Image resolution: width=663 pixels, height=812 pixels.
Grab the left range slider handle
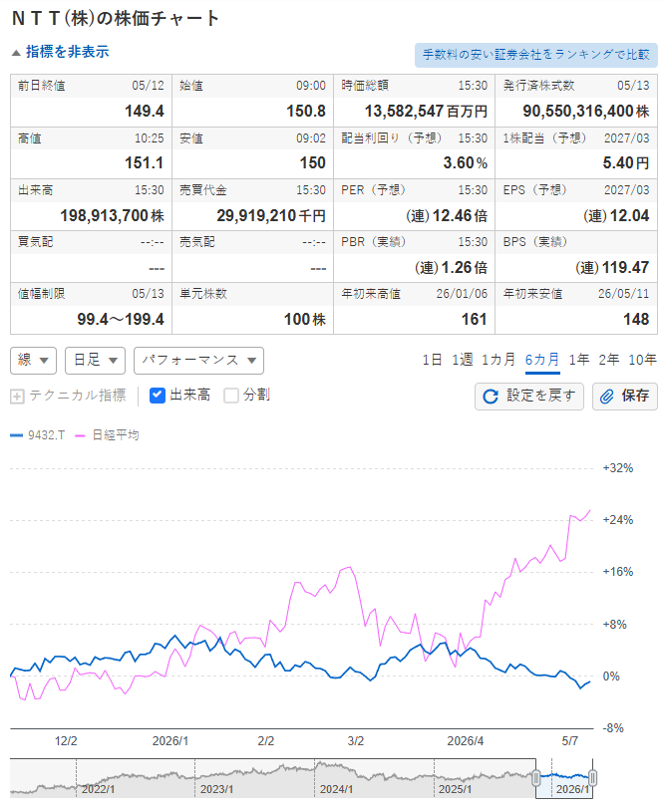tap(536, 778)
